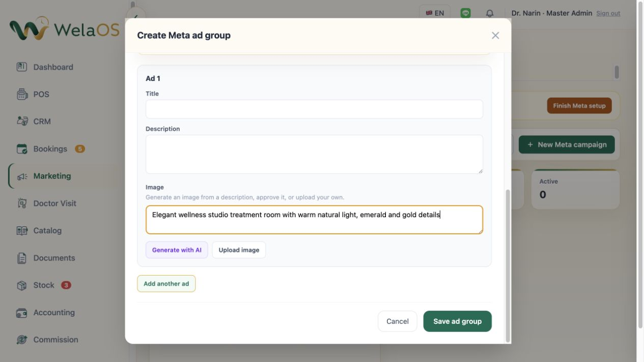Focus the Ad 1 Title field
The height and width of the screenshot is (362, 644).
pos(314,109)
